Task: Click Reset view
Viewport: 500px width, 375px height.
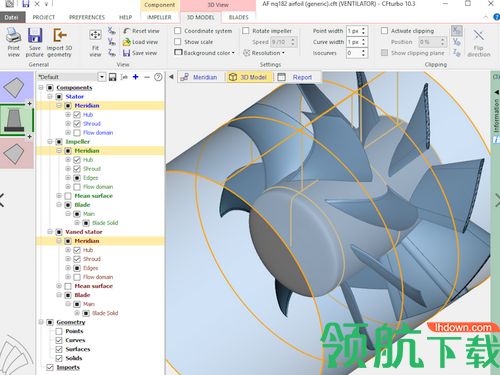Action: 141,31
